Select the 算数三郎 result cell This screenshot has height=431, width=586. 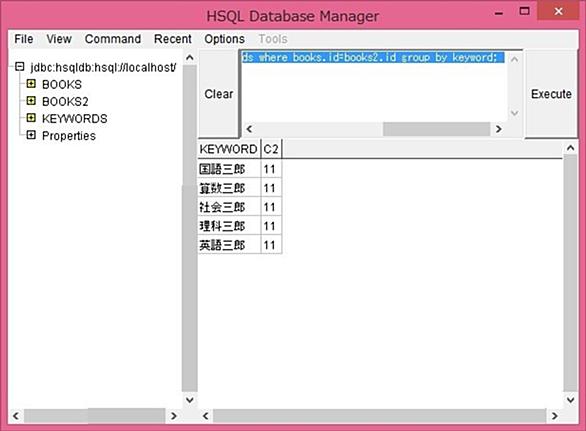pos(229,188)
